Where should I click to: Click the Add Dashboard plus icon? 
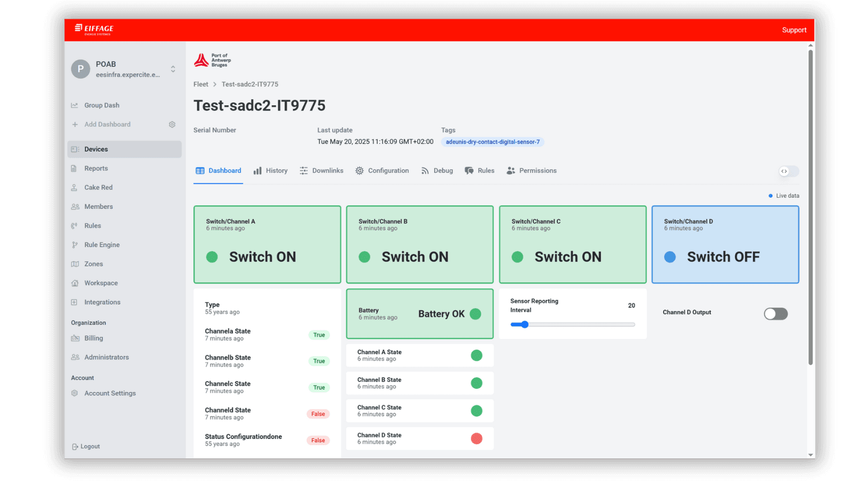coord(75,124)
